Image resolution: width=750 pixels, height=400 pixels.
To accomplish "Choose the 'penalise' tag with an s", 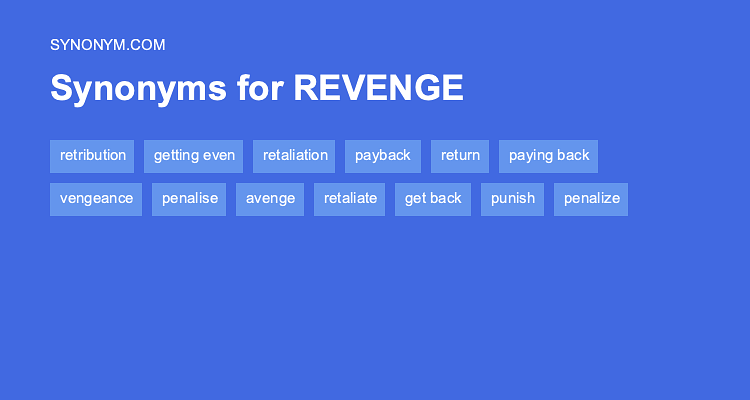I will (x=189, y=199).
